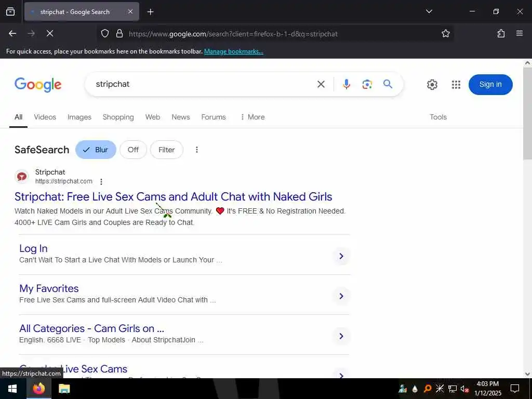Expand the All Categories chevron arrow
This screenshot has width=532, height=399.
[341, 336]
